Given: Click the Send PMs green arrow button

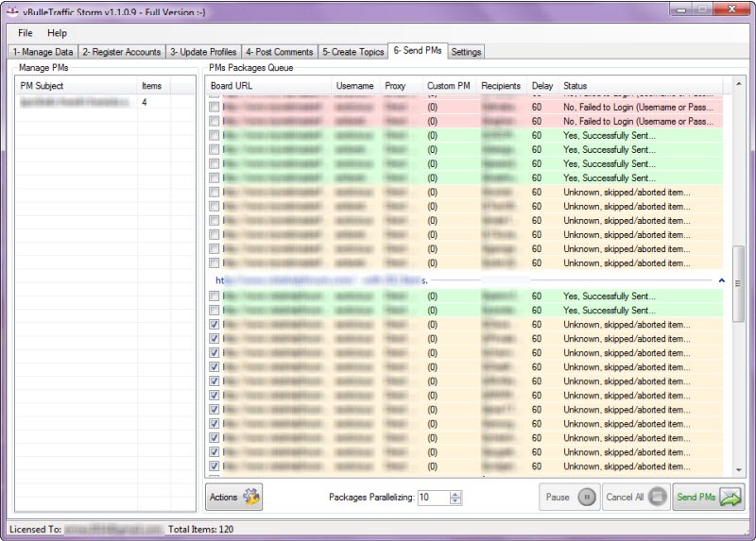Looking at the screenshot, I should (x=709, y=497).
